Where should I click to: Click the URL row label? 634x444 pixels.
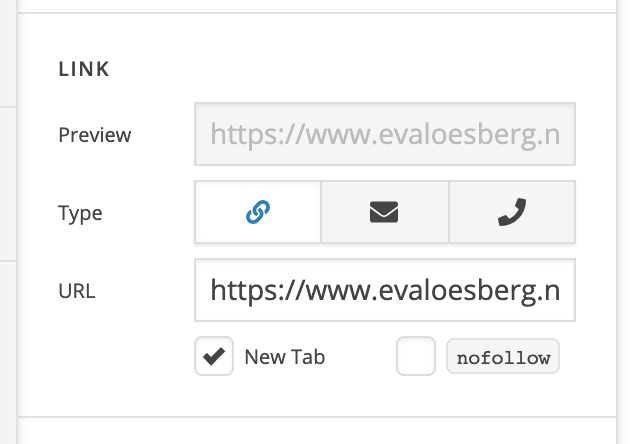77,291
